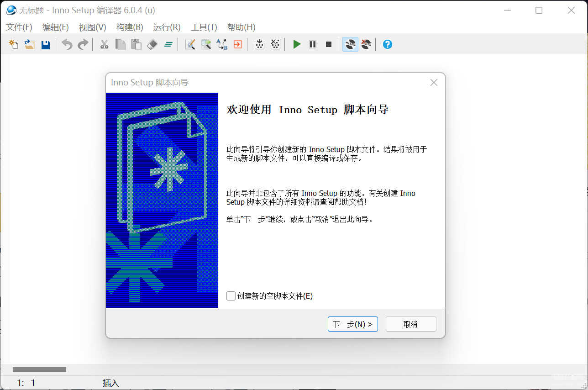Viewport: 588px width, 390px height.
Task: Click the 取消 button in the wizard
Action: click(x=411, y=324)
